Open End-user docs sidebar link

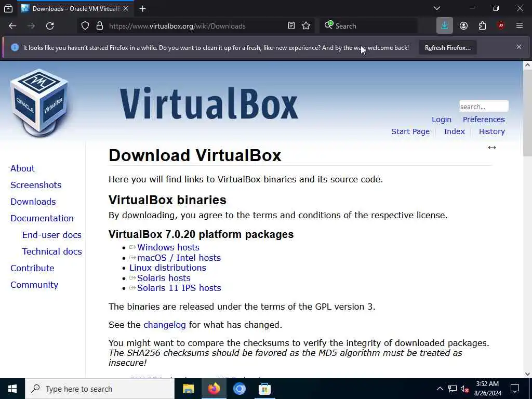(52, 235)
